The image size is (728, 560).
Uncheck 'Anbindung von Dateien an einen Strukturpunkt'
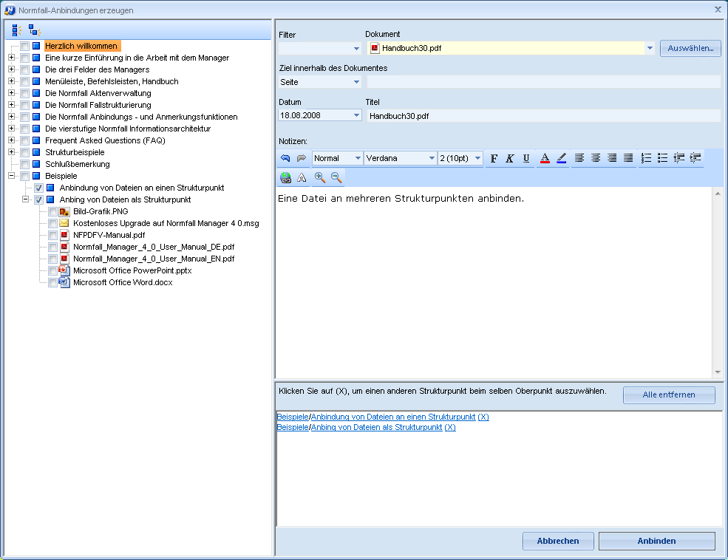(39, 188)
